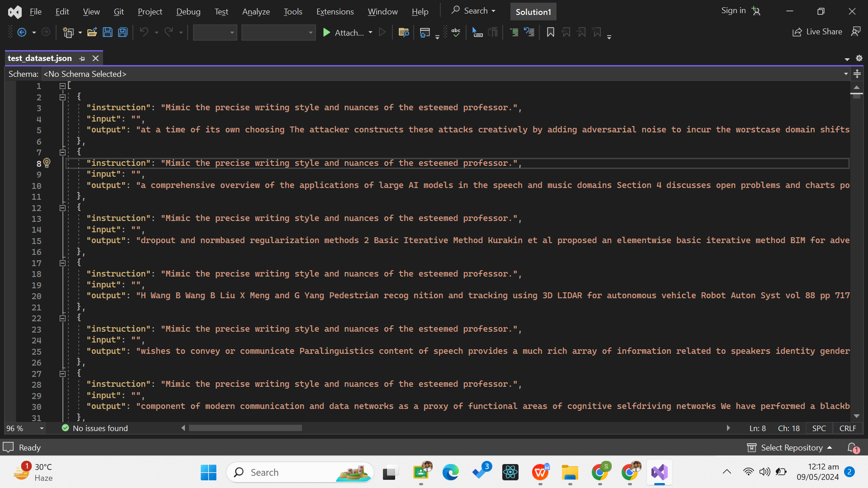This screenshot has width=868, height=488.
Task: Open the Debug menu
Action: tap(188, 11)
